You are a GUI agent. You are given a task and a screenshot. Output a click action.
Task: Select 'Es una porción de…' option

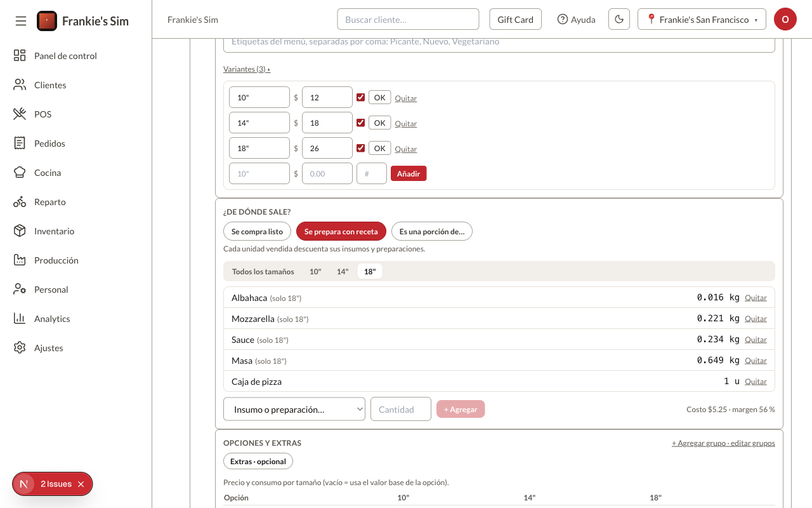[x=431, y=232]
